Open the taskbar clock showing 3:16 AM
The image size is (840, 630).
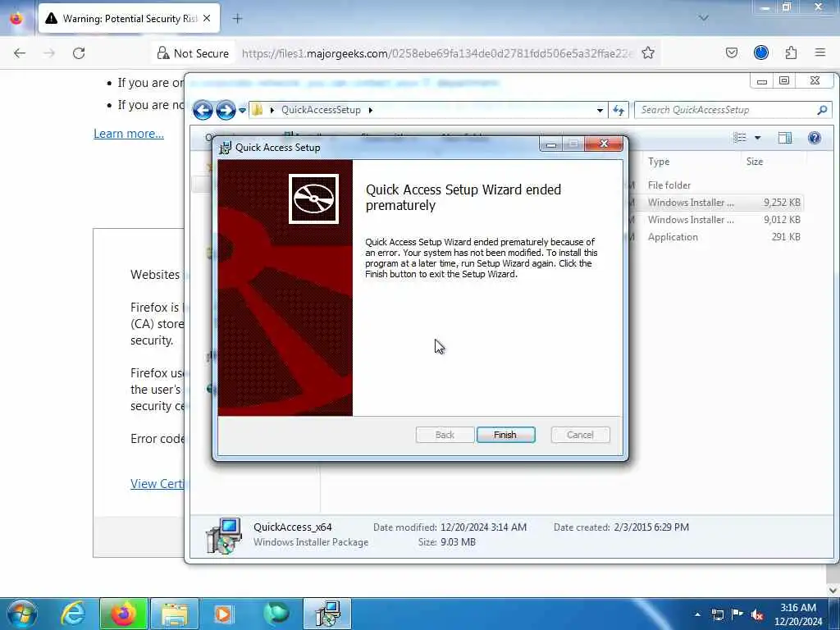tap(798, 614)
